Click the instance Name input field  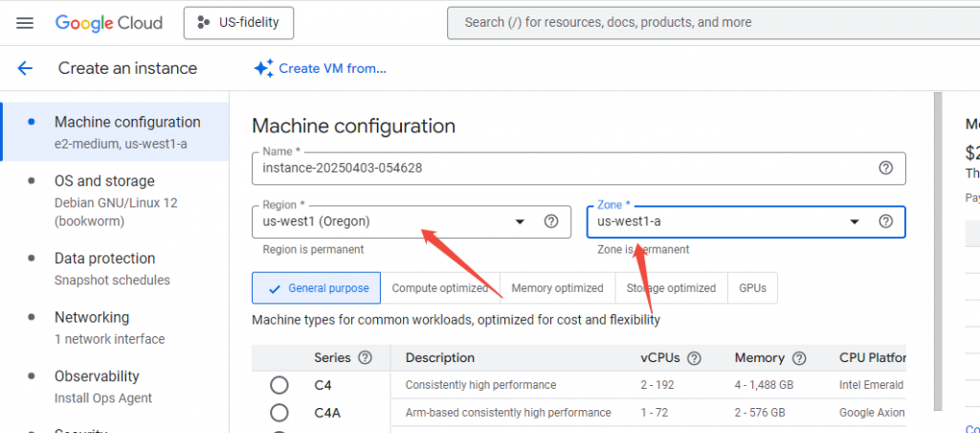coord(565,168)
